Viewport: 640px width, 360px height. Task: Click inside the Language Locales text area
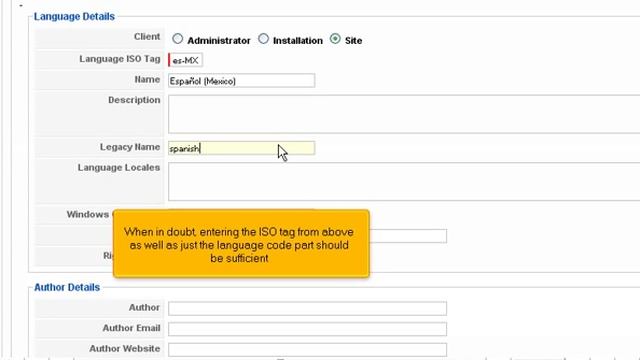click(x=404, y=182)
